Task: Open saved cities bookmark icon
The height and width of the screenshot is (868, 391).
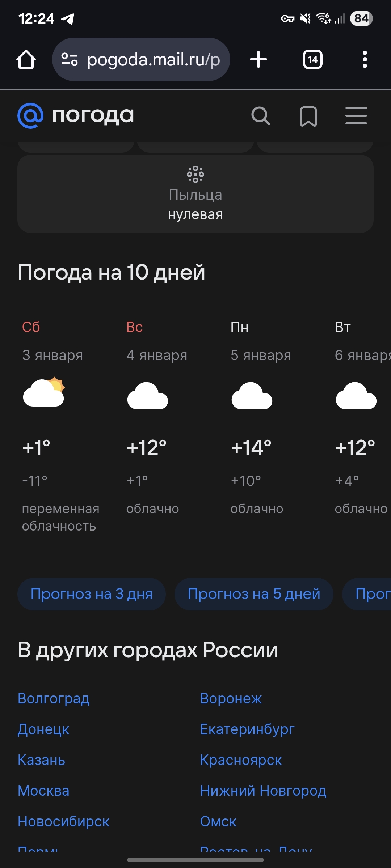Action: [308, 116]
